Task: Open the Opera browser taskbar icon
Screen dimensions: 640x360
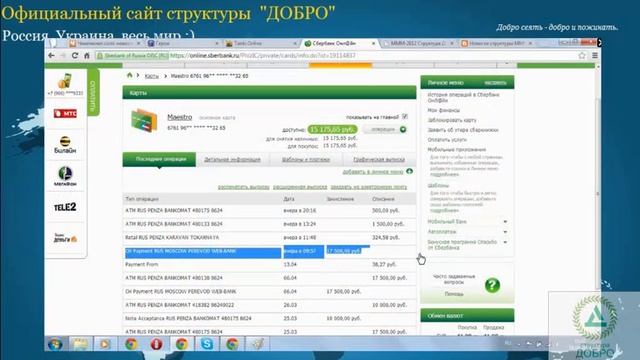Action: [156, 344]
